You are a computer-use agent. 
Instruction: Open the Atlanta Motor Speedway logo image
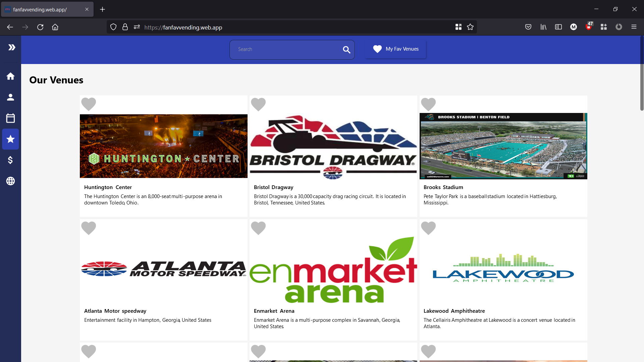164,269
